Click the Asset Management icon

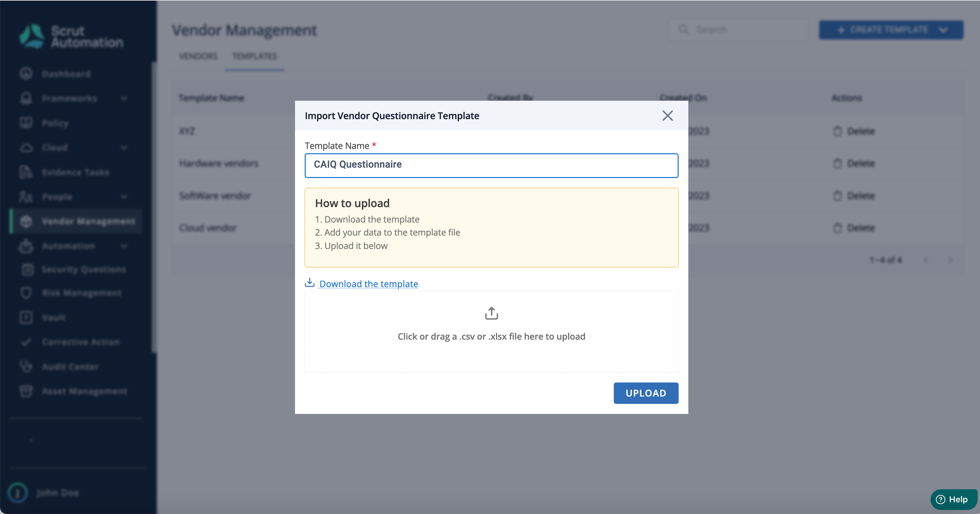pos(26,391)
